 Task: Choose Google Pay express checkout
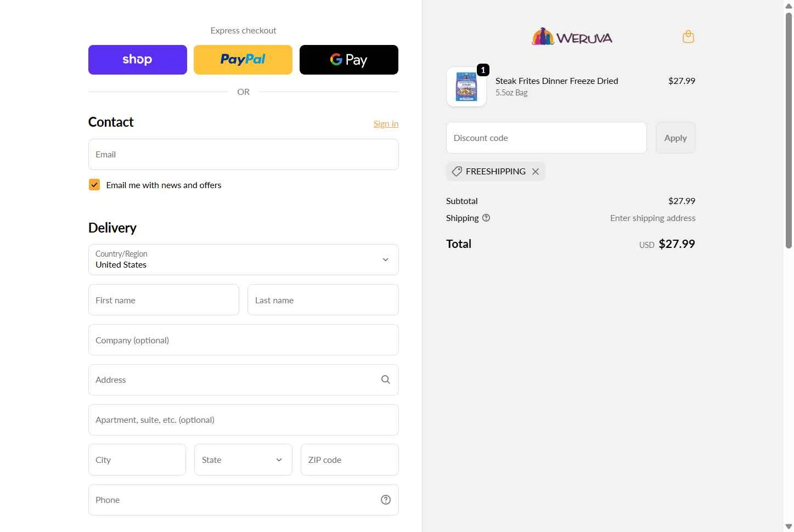coord(349,60)
